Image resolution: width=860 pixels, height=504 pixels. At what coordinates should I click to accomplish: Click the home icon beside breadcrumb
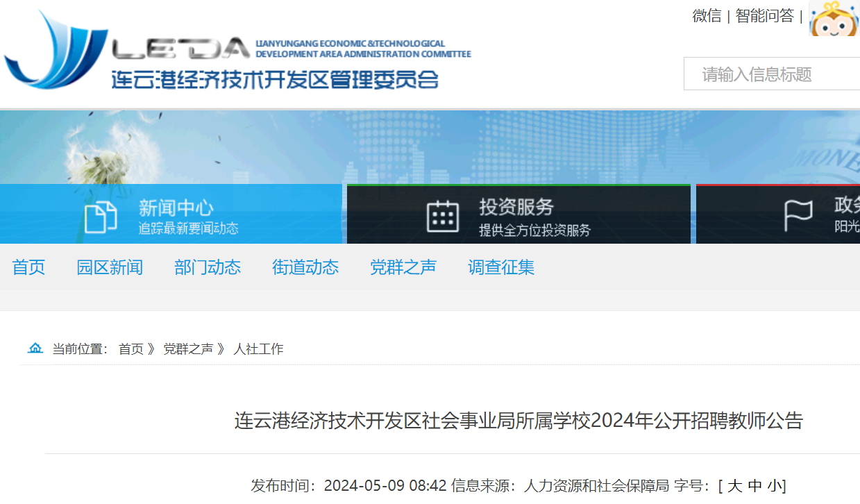[x=35, y=348]
